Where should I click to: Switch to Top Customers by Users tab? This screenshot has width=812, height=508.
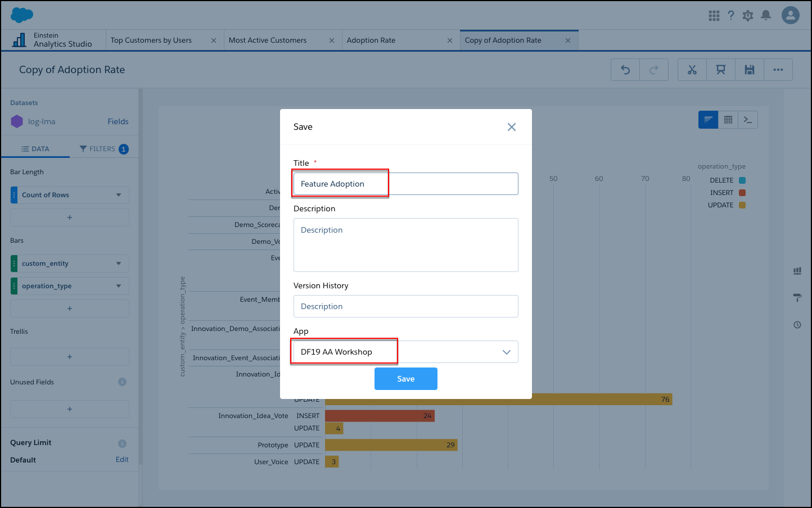click(151, 40)
